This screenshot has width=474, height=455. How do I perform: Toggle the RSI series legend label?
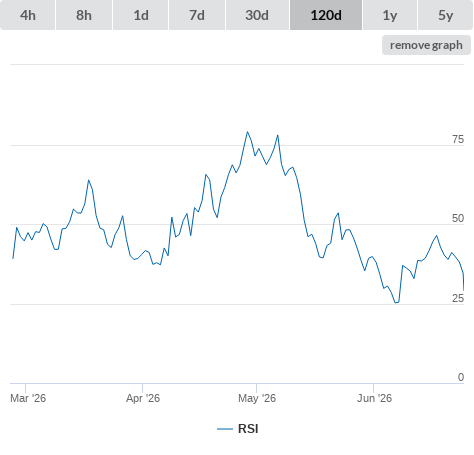(x=248, y=429)
